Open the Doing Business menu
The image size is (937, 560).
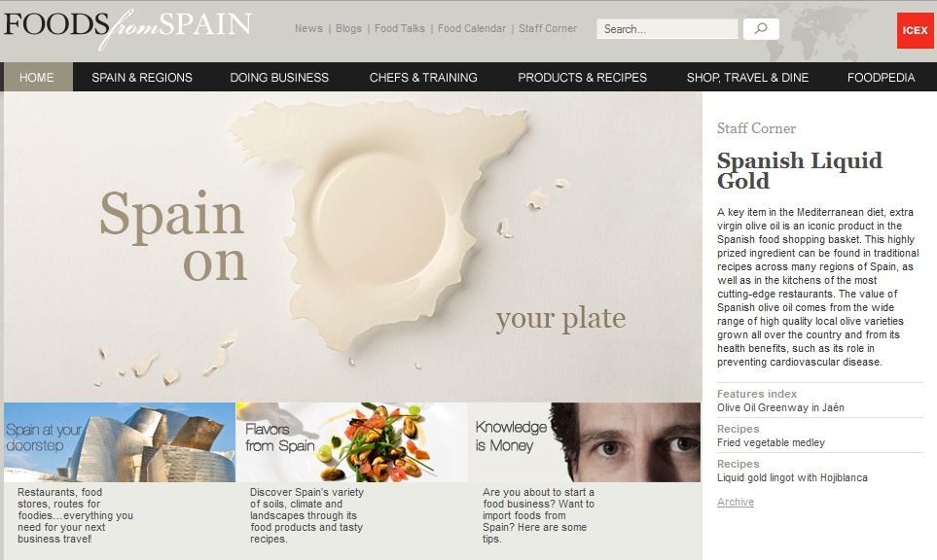coord(279,77)
